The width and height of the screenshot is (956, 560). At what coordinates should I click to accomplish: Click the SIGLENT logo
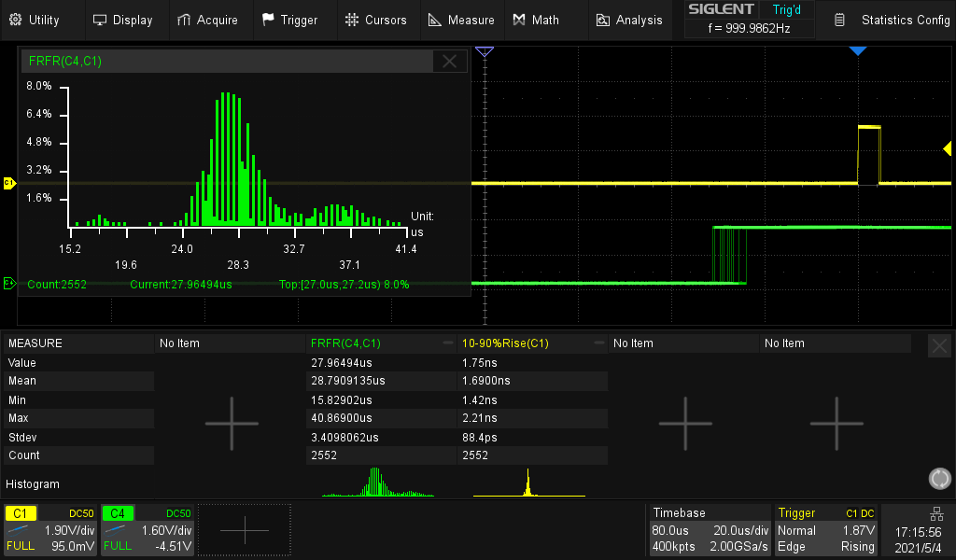pos(721,9)
